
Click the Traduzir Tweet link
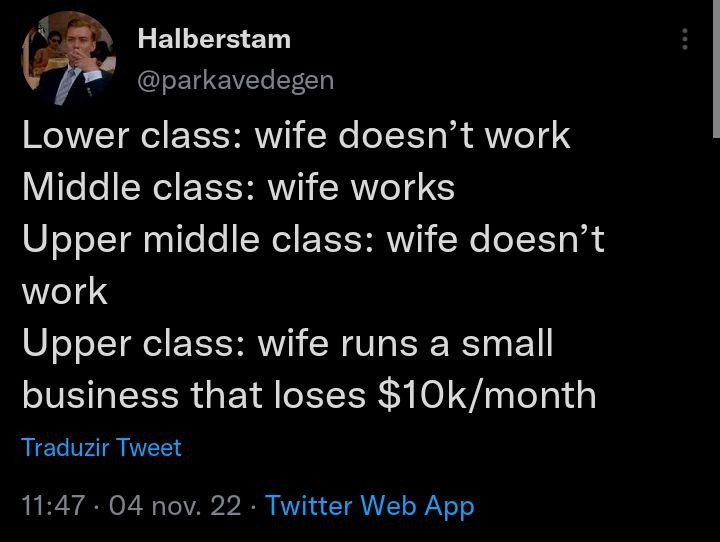(101, 447)
